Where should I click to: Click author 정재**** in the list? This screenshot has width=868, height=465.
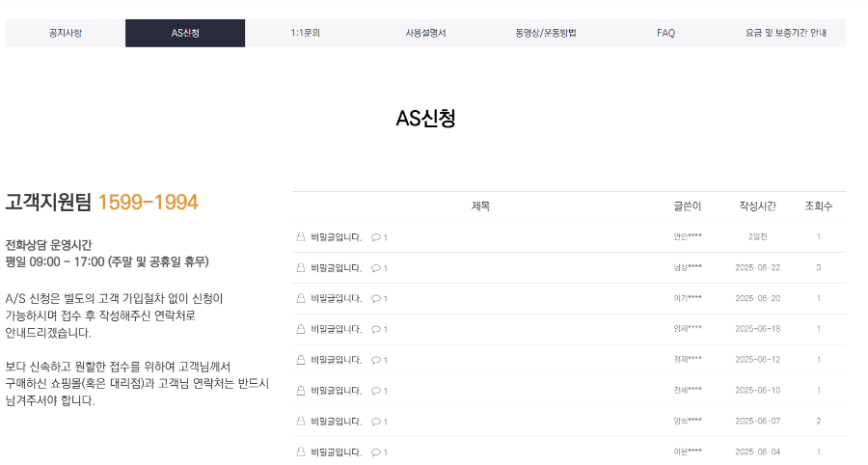click(x=687, y=359)
